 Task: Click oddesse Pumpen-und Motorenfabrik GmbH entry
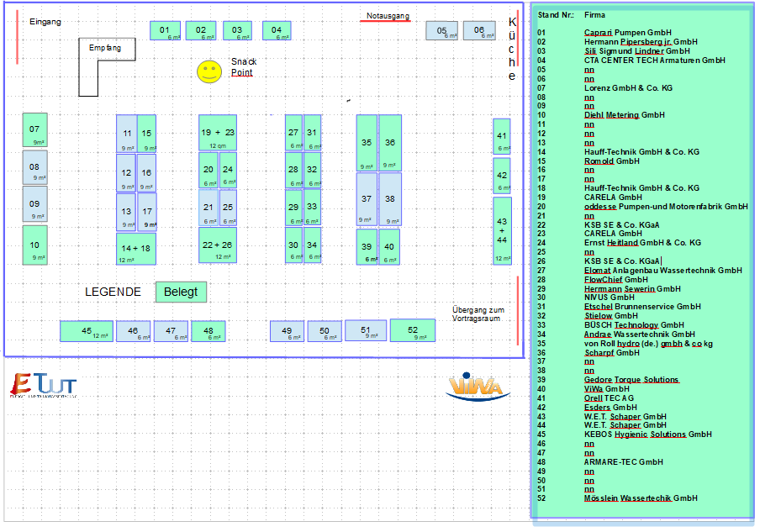666,207
